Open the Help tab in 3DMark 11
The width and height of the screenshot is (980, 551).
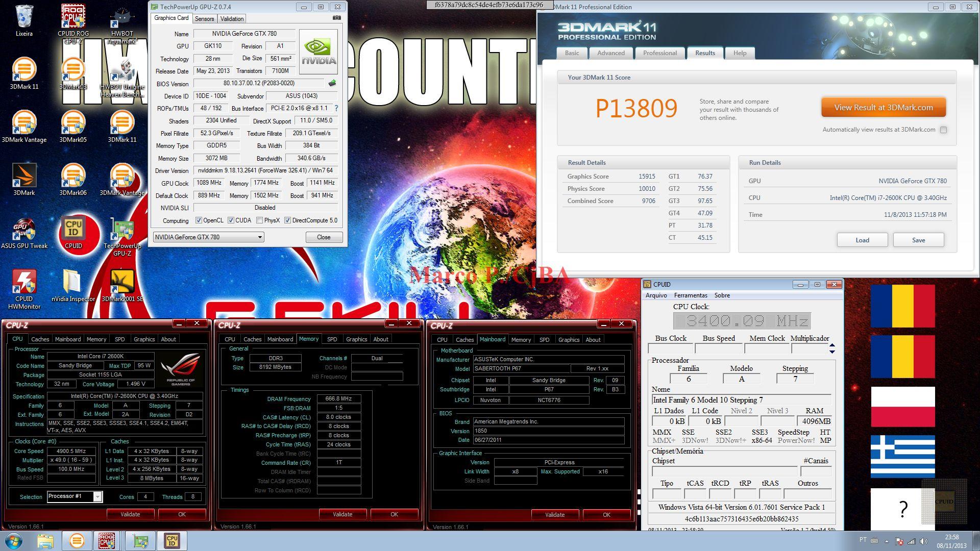[x=740, y=53]
